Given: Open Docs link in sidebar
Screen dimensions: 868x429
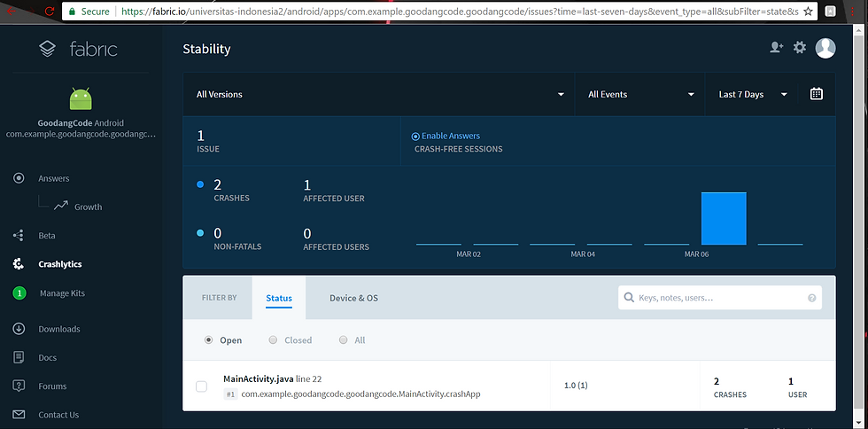Looking at the screenshot, I should click(48, 357).
